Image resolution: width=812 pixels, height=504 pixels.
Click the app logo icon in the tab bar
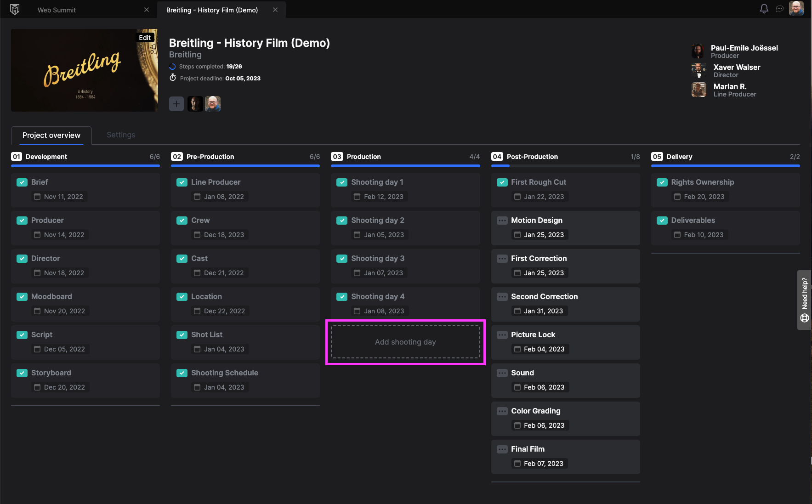[x=15, y=10]
